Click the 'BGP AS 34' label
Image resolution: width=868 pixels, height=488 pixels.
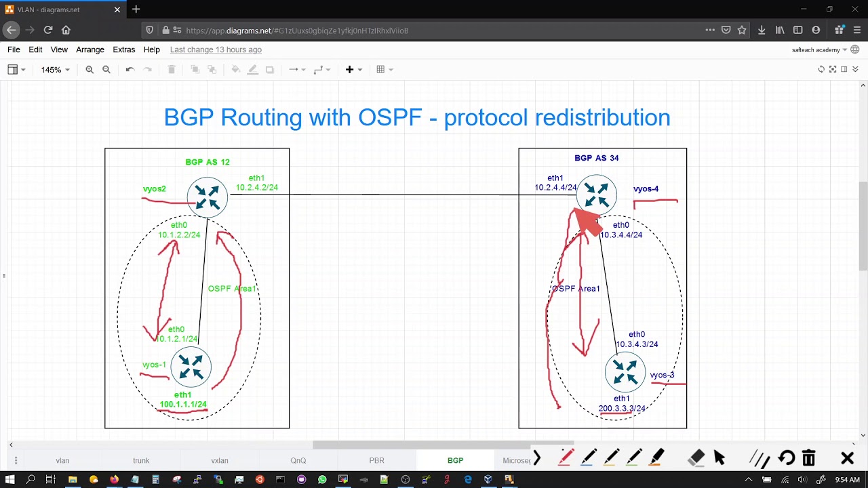click(597, 158)
